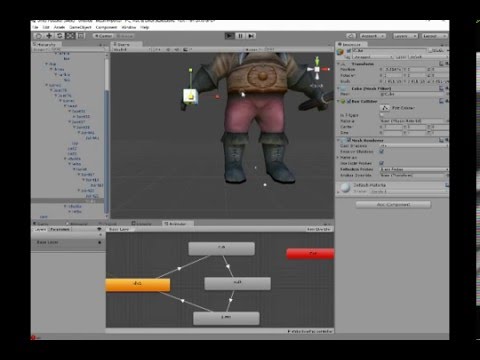Select the Scale tool in toolbar
This screenshot has width=480, height=360.
(x=70, y=36)
